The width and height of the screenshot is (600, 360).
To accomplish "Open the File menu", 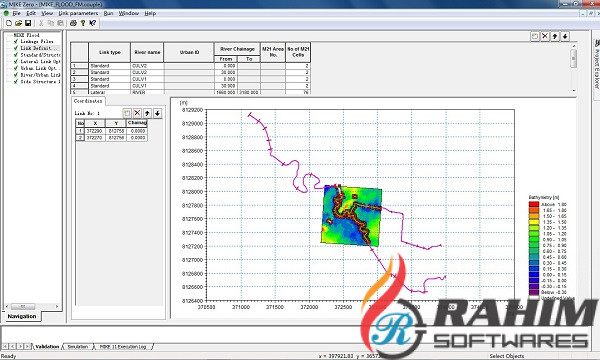I will [x=16, y=13].
